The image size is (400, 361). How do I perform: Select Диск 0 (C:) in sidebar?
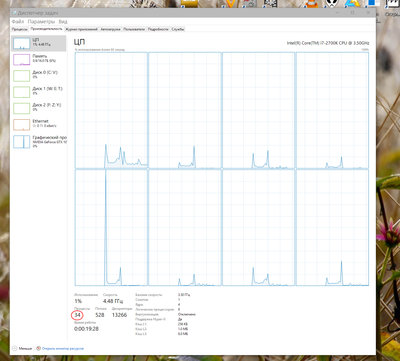[39, 75]
